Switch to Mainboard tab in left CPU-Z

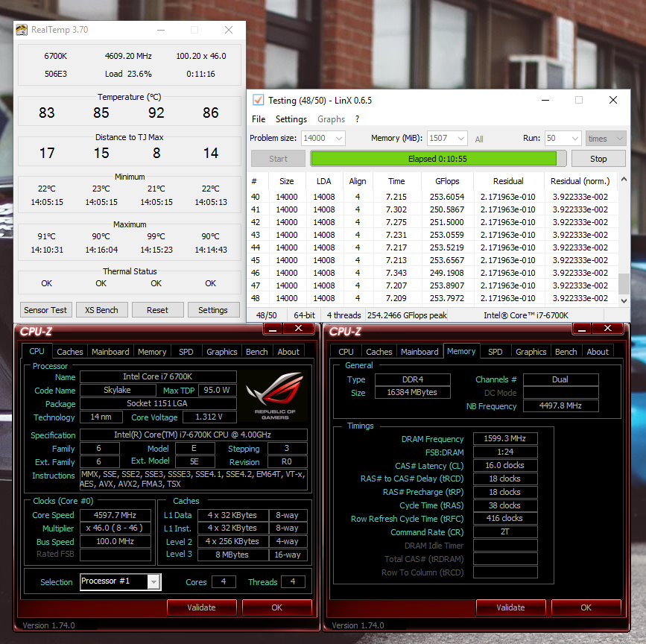pyautogui.click(x=110, y=352)
